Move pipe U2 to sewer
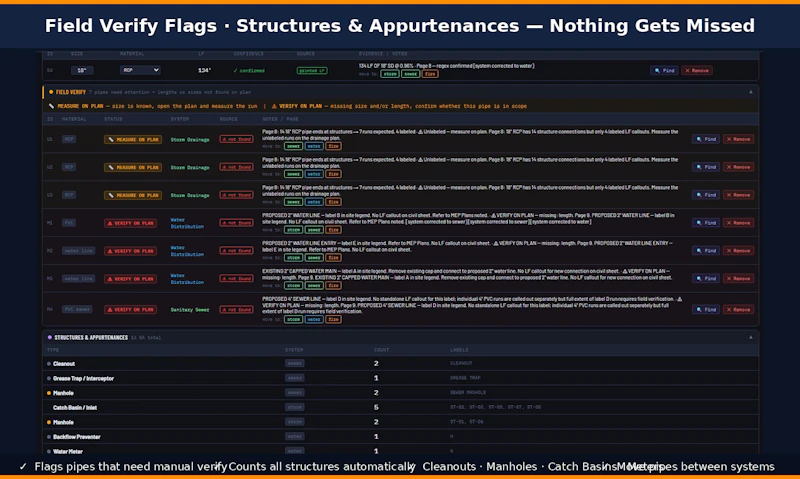 (293, 174)
